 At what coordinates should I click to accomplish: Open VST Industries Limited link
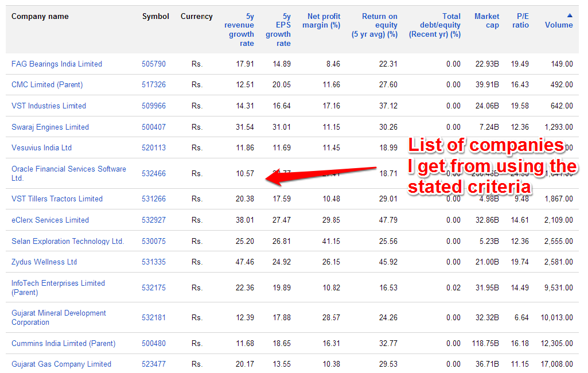(49, 106)
